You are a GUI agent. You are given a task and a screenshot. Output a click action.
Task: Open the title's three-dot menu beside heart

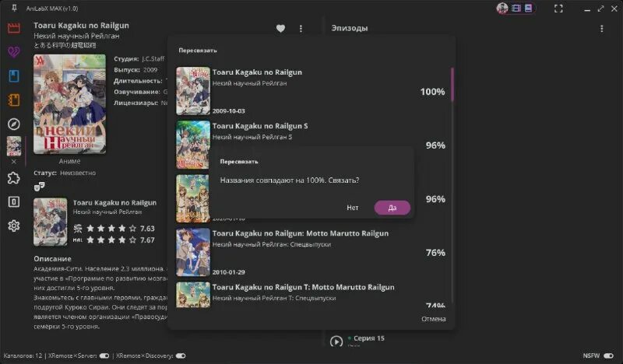coord(301,29)
